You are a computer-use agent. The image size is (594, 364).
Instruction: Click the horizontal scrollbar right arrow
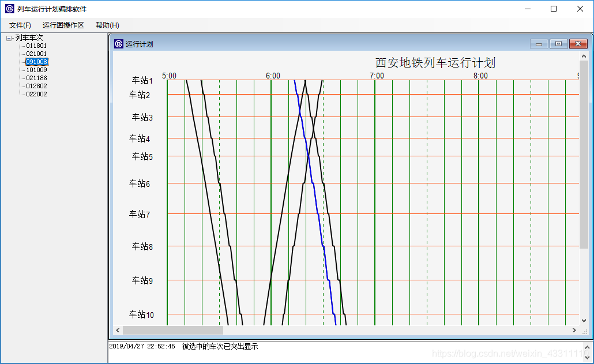[574, 331]
